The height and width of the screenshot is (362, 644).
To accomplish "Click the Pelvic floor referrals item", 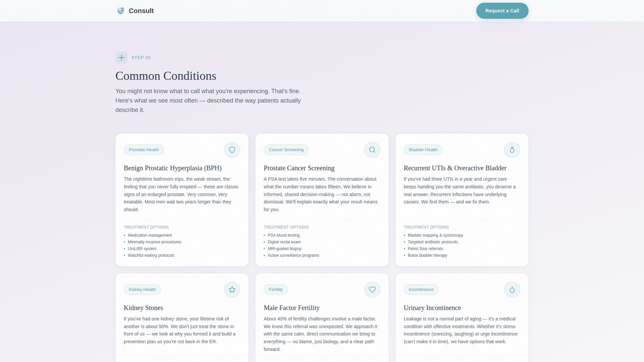I will [x=425, y=249].
